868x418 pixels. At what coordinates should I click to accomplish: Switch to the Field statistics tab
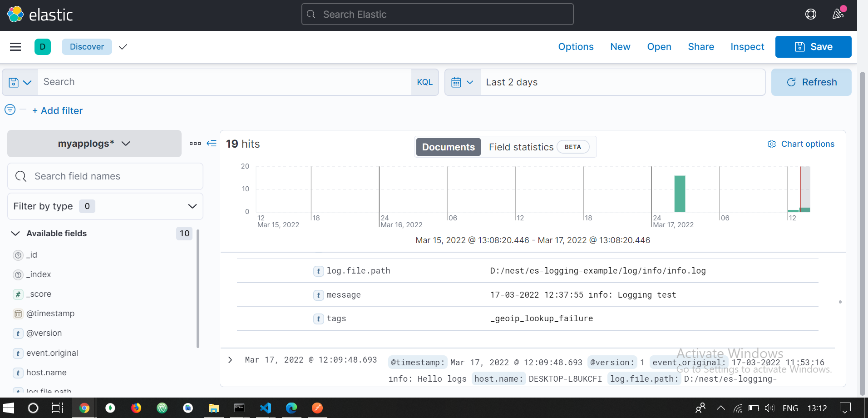(x=538, y=147)
